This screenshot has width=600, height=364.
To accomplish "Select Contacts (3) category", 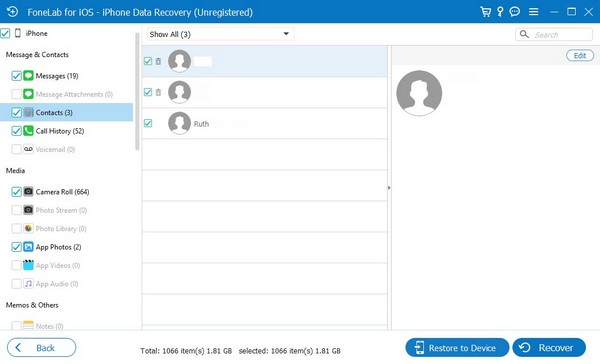I will (x=54, y=113).
